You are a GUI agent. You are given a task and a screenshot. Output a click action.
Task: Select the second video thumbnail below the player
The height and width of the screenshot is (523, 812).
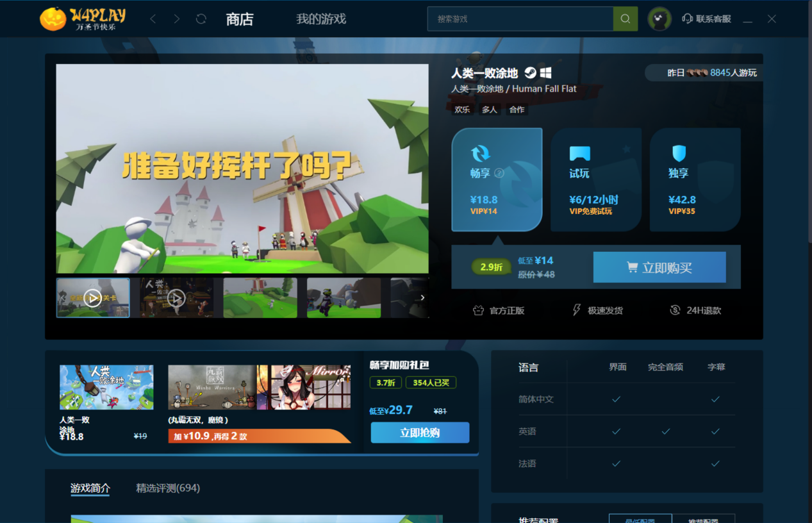pos(177,297)
